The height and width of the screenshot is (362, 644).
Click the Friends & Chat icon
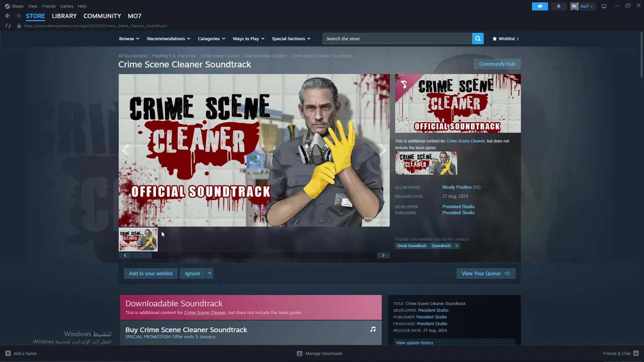coord(636,353)
